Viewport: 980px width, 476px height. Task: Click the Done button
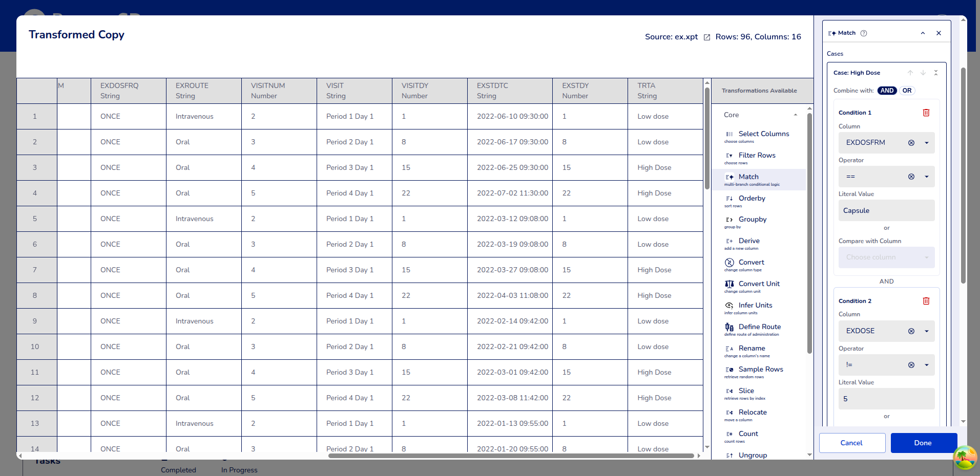coord(923,443)
